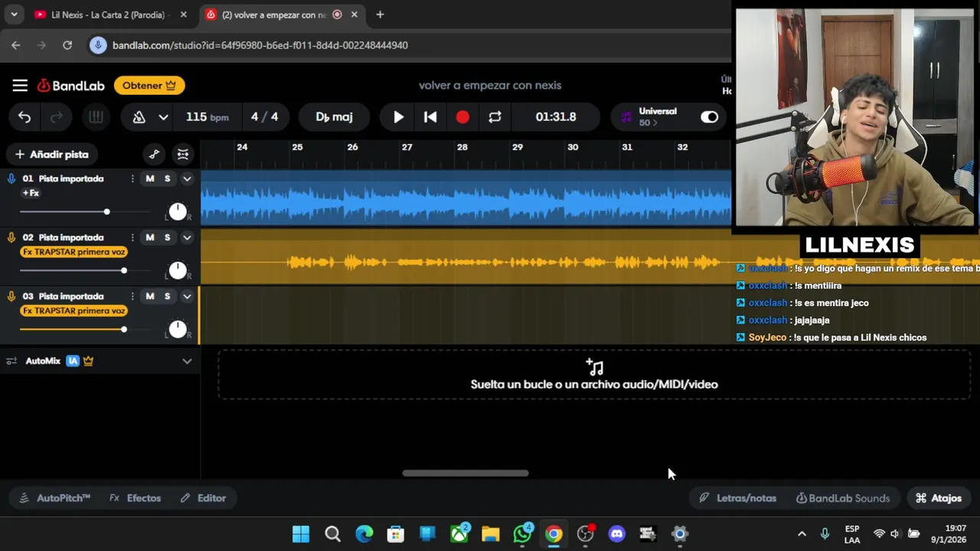The width and height of the screenshot is (980, 551).
Task: Open options menu for track 03
Action: click(x=132, y=296)
